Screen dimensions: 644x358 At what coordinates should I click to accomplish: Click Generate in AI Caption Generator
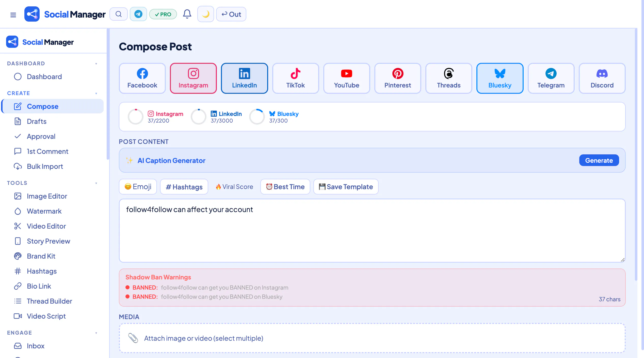pyautogui.click(x=599, y=160)
